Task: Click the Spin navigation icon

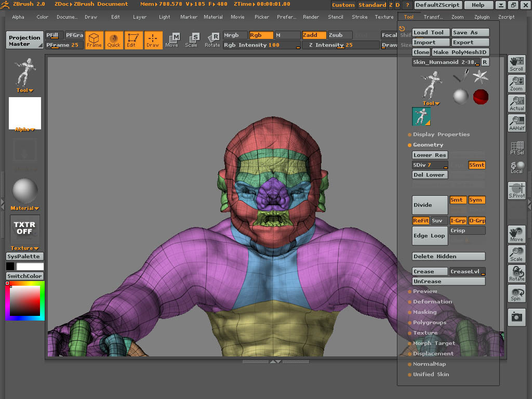Action: click(x=516, y=293)
